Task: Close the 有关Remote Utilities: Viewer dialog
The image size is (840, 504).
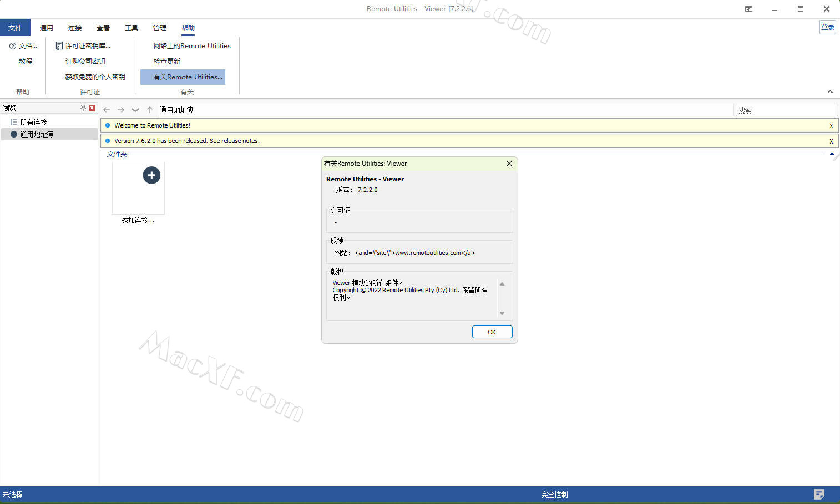Action: pos(509,164)
